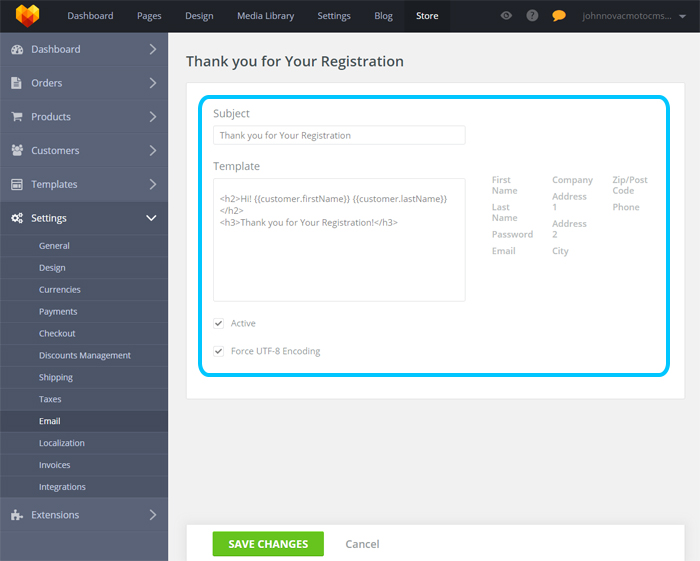Image resolution: width=700 pixels, height=561 pixels.
Task: Insert the Last Name variable
Action: tap(504, 212)
